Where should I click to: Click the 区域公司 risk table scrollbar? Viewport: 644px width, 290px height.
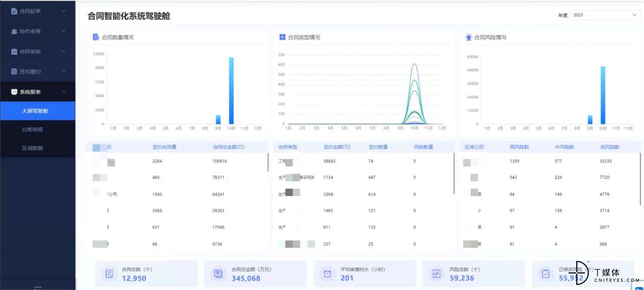coord(640,179)
